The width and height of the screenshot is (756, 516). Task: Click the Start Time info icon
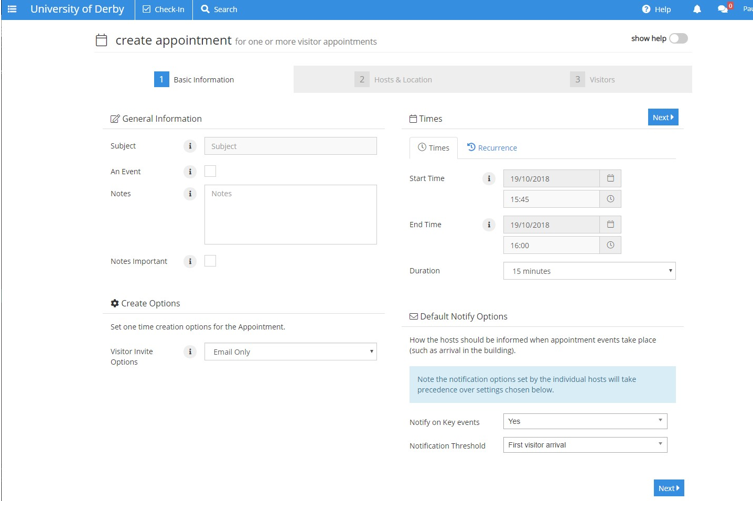coord(489,178)
